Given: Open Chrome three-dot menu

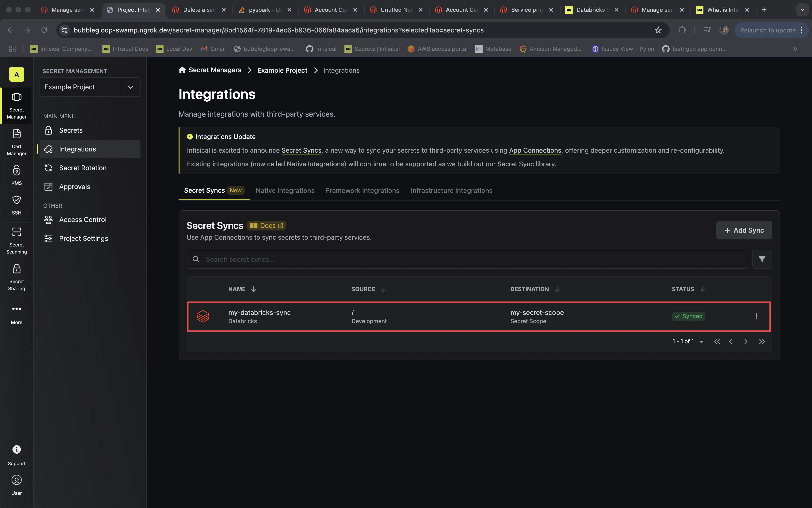Looking at the screenshot, I should tap(802, 30).
